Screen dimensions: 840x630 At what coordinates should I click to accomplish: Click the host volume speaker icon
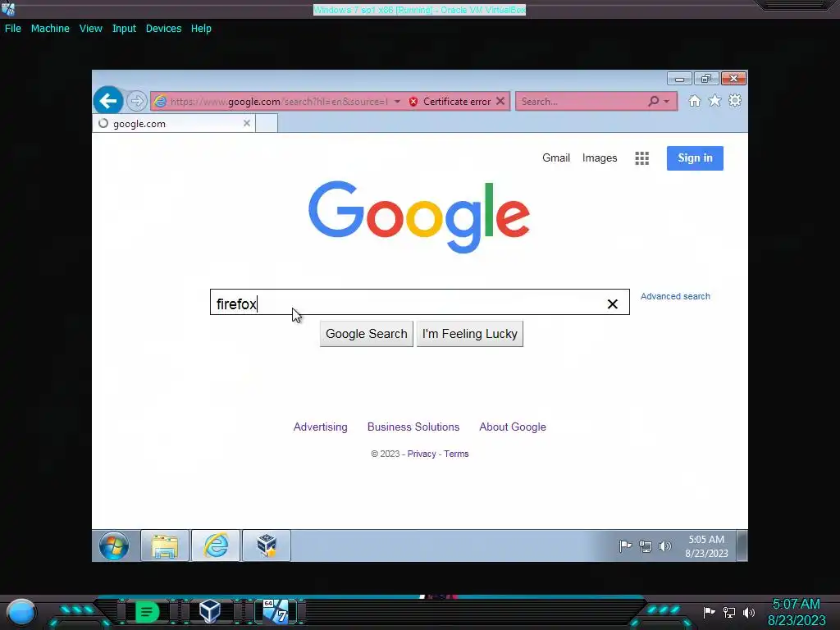pos(749,612)
